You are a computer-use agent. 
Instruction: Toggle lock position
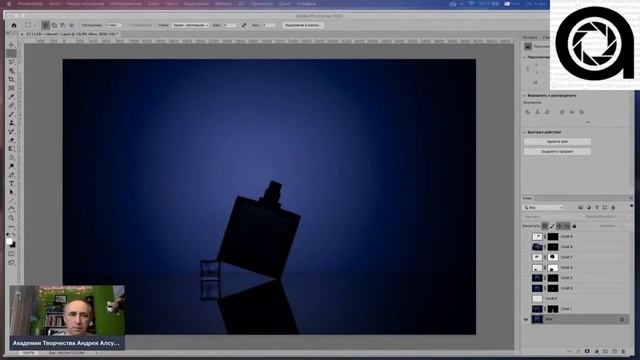(560, 226)
